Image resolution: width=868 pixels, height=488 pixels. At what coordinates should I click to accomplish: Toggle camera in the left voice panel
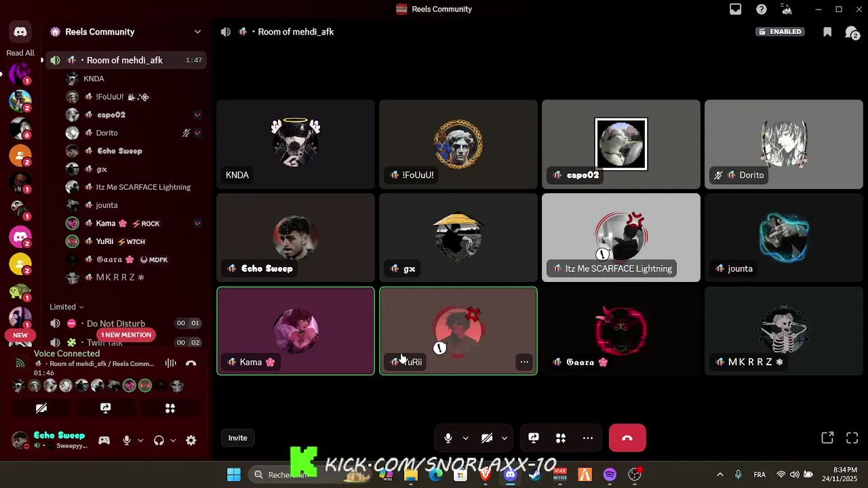coord(41,408)
